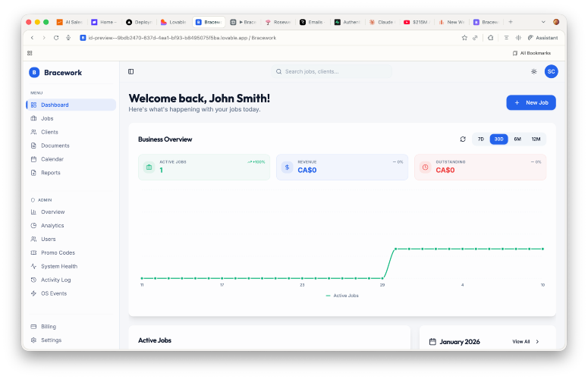Select the 12M time range
588x379 pixels.
(x=536, y=139)
